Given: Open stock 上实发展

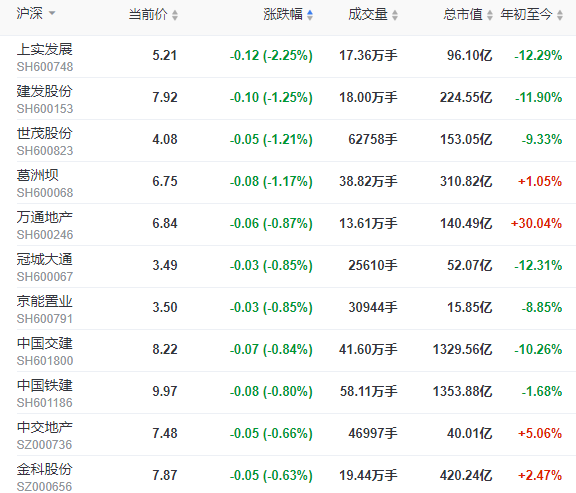Looking at the screenshot, I should tap(44, 49).
